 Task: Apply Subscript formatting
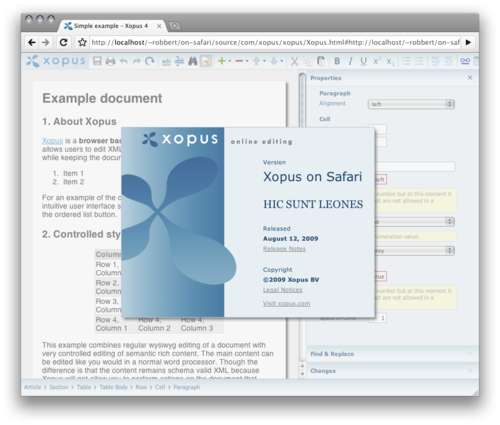click(x=390, y=62)
